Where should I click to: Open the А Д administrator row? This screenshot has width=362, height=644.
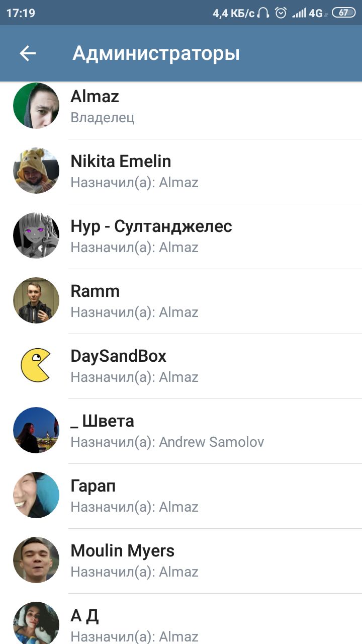(x=181, y=619)
